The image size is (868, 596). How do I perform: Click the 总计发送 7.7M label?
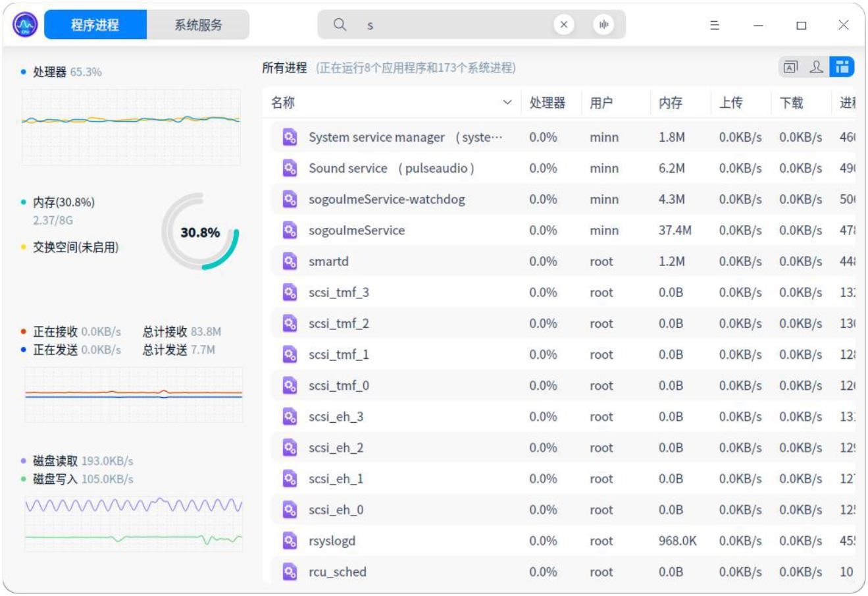pos(178,350)
